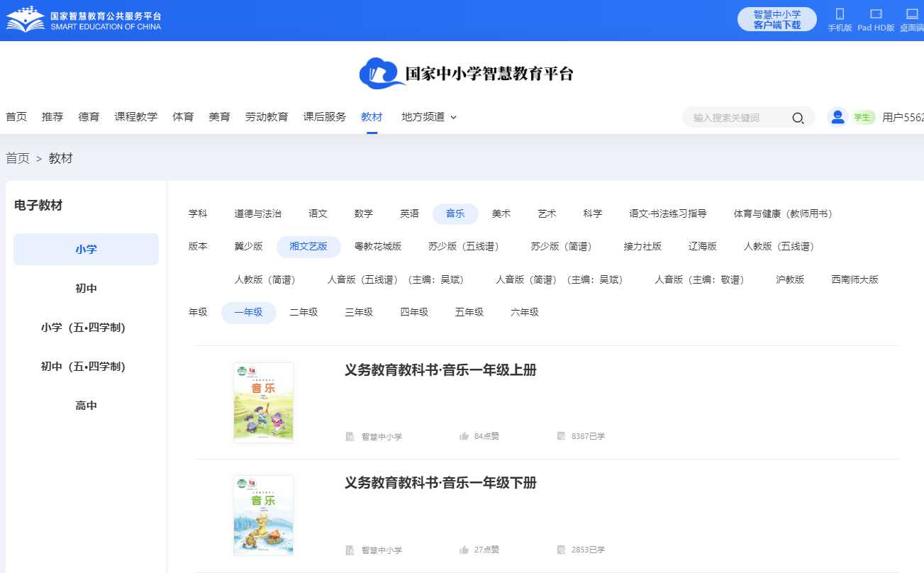924x573 pixels.
Task: Open the 美育 nav tab
Action: [x=219, y=117]
